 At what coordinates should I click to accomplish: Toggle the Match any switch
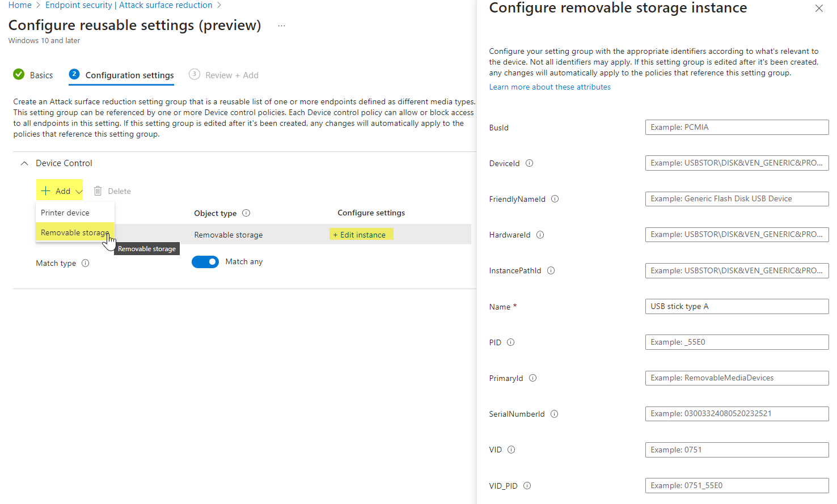(x=205, y=261)
